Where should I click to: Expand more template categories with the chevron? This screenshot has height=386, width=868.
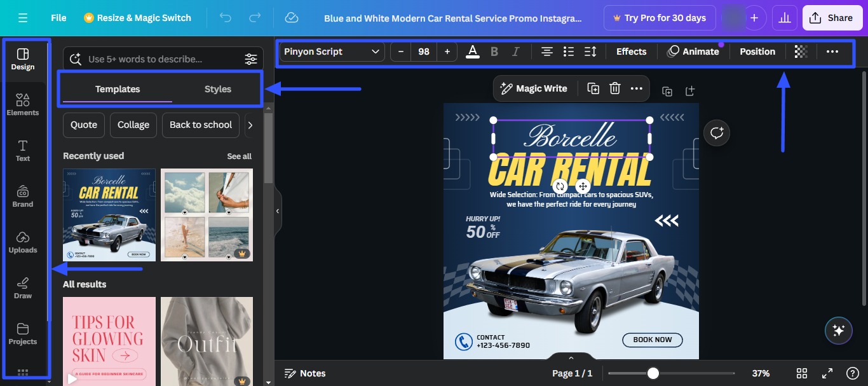(251, 125)
